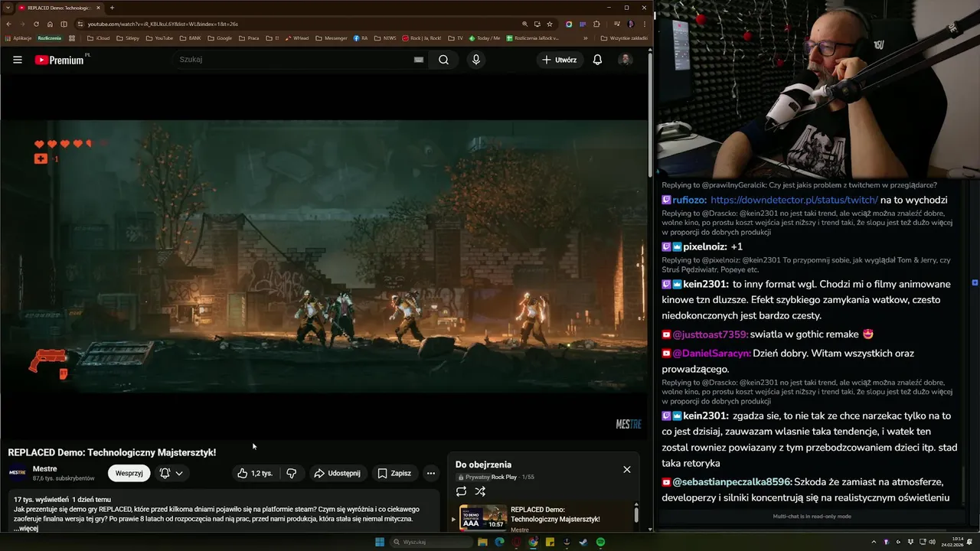Select the REPLACED Demo browser tab
Image resolution: width=980 pixels, height=551 pixels.
(59, 8)
